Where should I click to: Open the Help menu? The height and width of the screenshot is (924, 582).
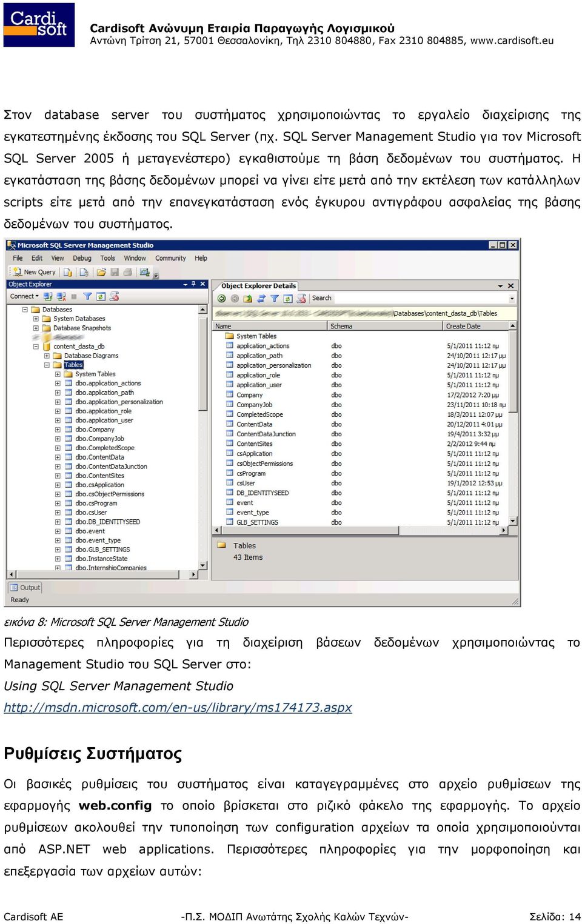click(x=201, y=258)
